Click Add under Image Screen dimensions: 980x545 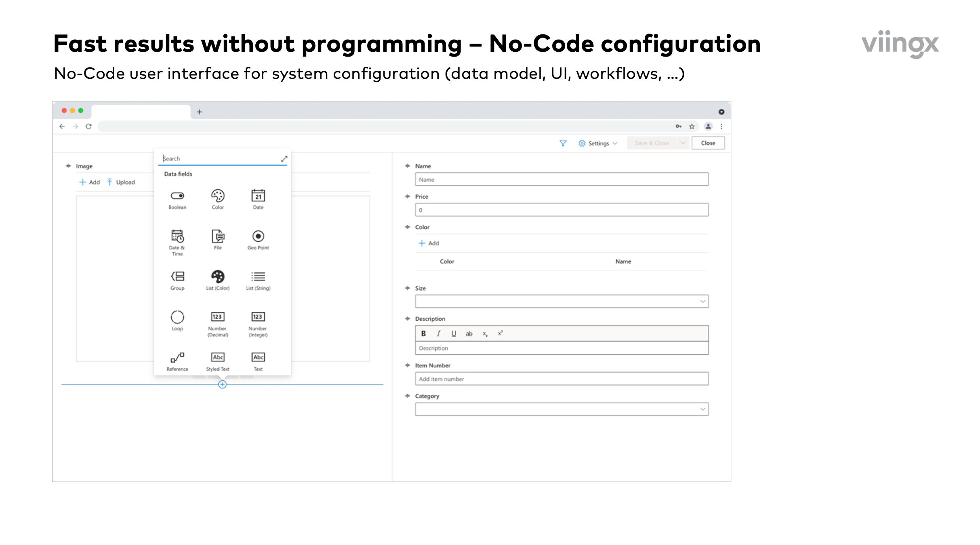[x=89, y=182]
